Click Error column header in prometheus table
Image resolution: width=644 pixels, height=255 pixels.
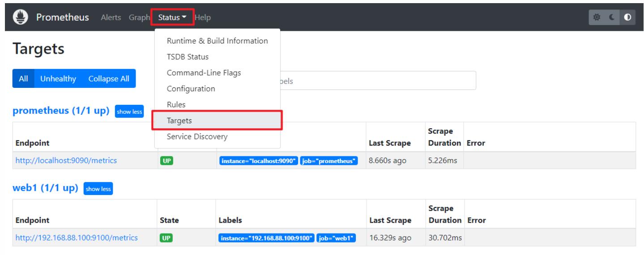(x=476, y=143)
